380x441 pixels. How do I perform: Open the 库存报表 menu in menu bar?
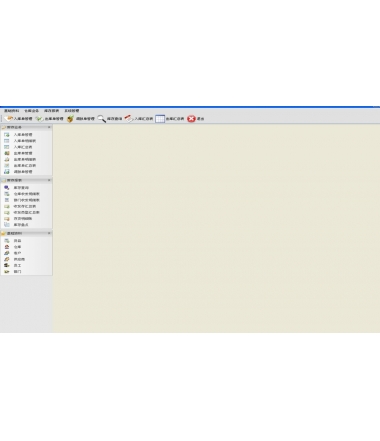[52, 111]
